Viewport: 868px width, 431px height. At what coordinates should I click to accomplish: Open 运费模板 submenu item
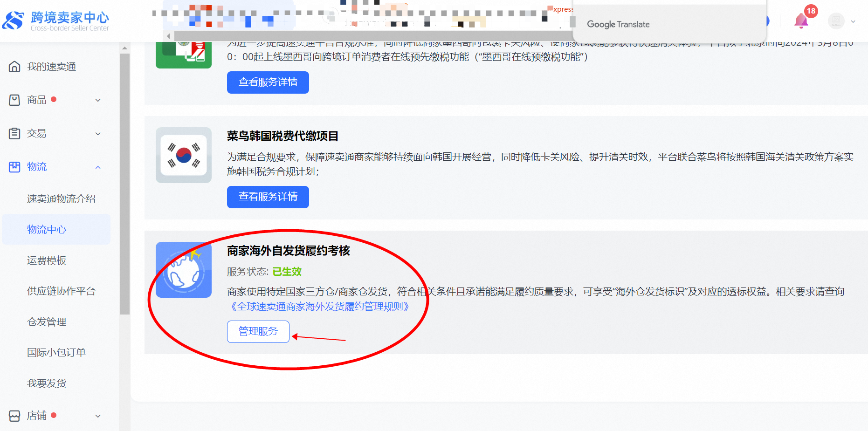point(47,260)
